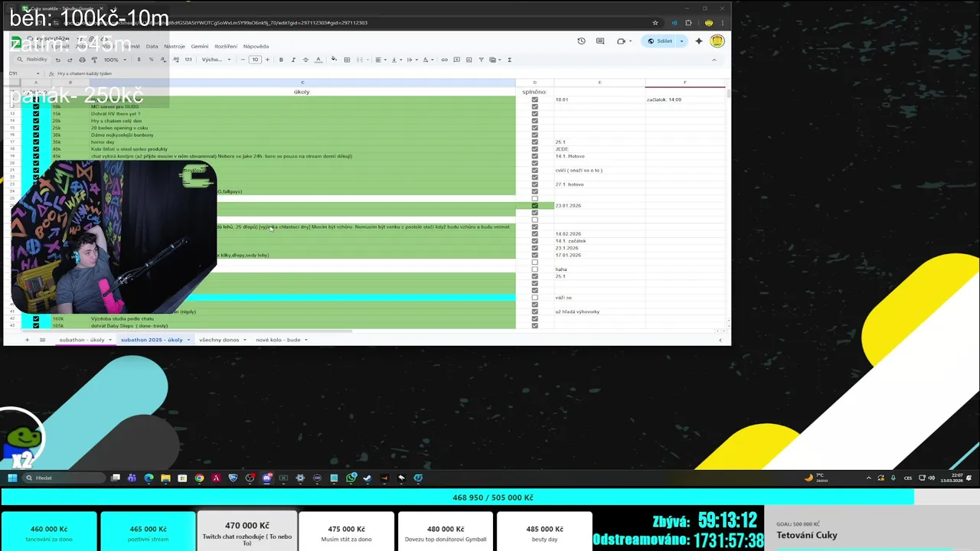980x551 pixels.
Task: Open the comments panel icon
Action: coord(600,41)
